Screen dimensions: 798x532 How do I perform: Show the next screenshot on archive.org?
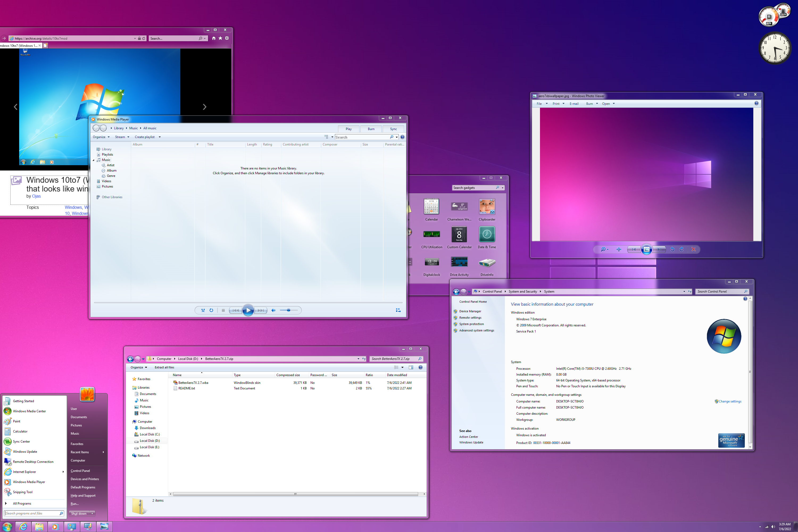click(204, 107)
